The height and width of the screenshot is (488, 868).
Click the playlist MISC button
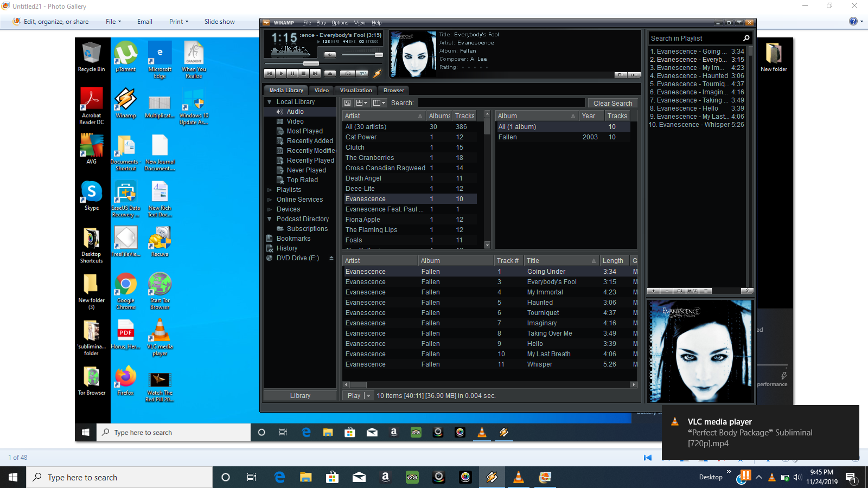[693, 291]
